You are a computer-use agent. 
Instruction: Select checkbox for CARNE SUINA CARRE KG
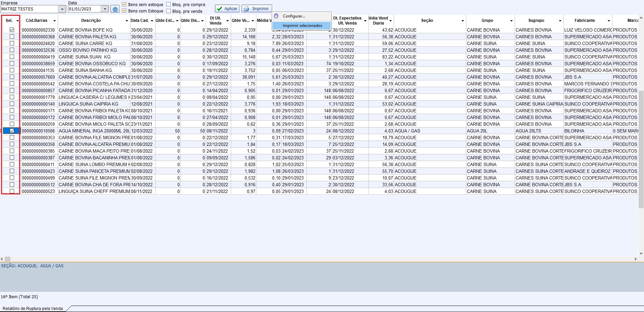point(12,43)
